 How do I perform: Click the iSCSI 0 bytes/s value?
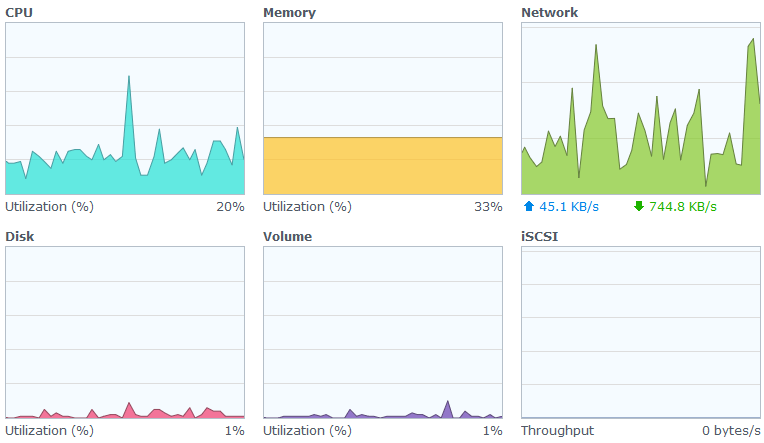731,431
